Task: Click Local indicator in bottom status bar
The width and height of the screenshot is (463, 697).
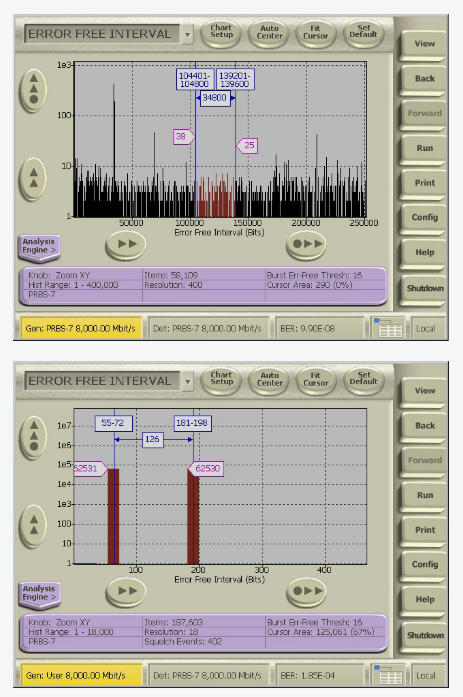Action: [x=426, y=676]
